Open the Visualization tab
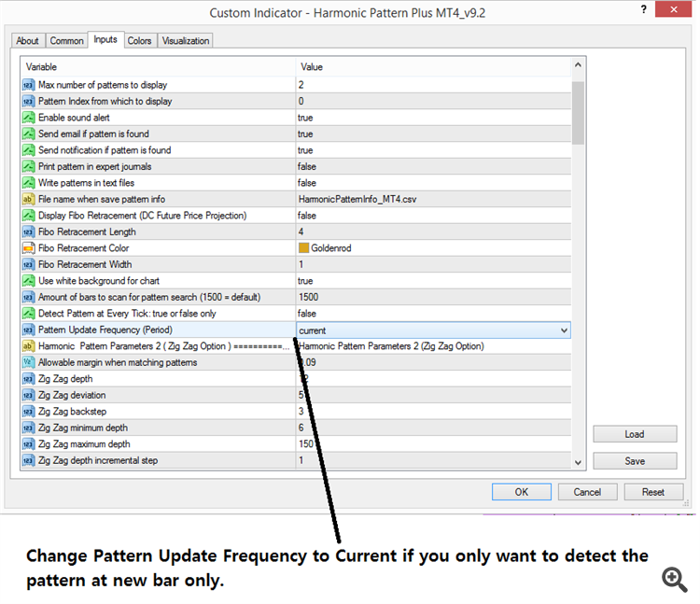The height and width of the screenshot is (604, 700). [x=186, y=41]
